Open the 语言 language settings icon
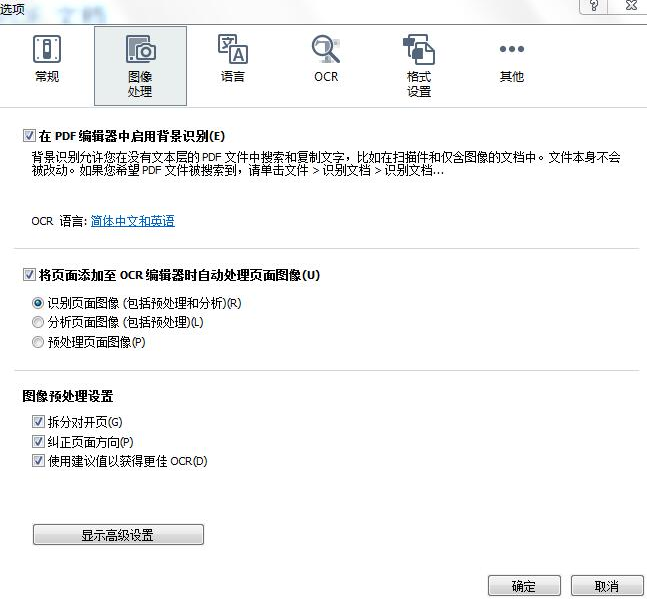The width and height of the screenshot is (647, 600). coord(233,50)
